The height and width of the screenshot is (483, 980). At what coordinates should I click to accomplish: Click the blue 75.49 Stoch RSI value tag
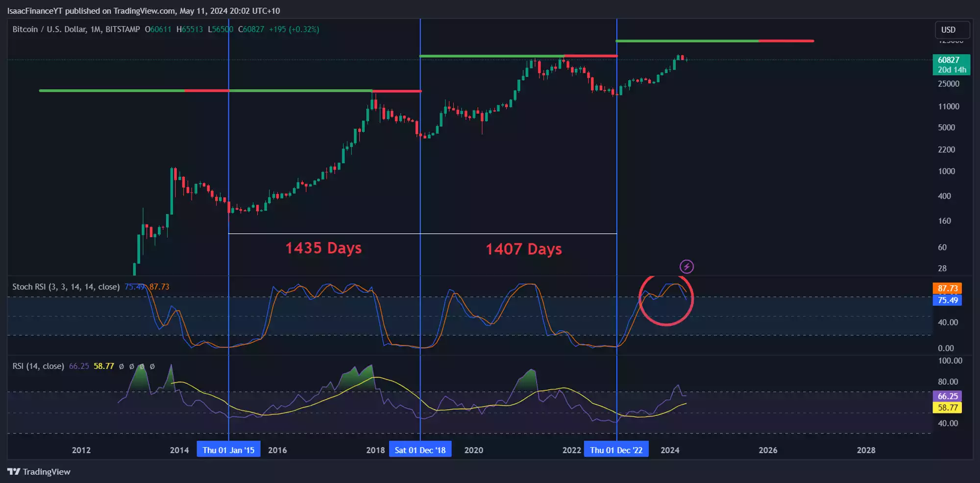tap(947, 300)
